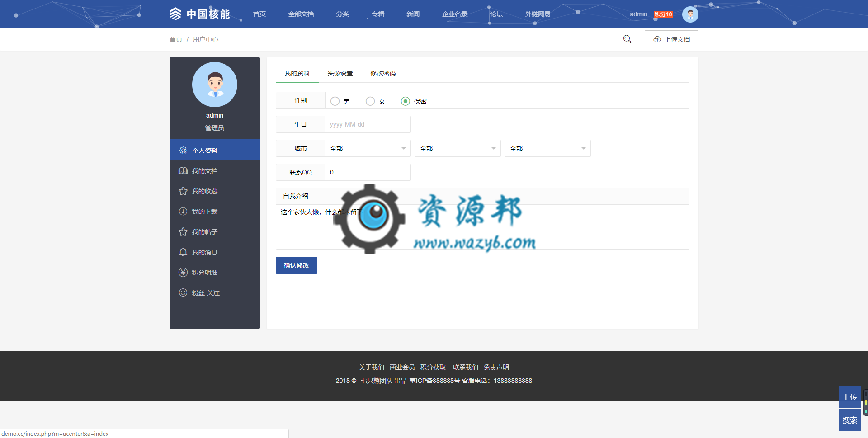Screen dimensions: 868x438
Task: Click the admin avatar in header
Action: (690, 14)
